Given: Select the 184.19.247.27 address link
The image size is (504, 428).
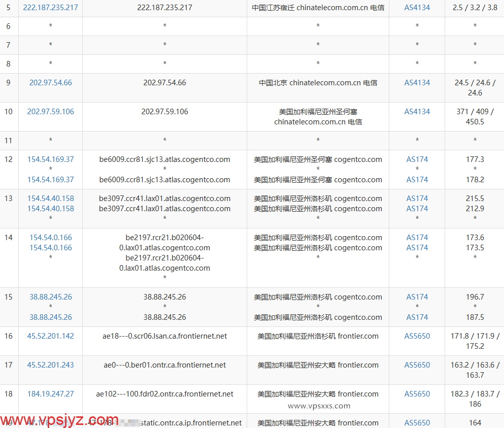Looking at the screenshot, I should click(50, 393).
